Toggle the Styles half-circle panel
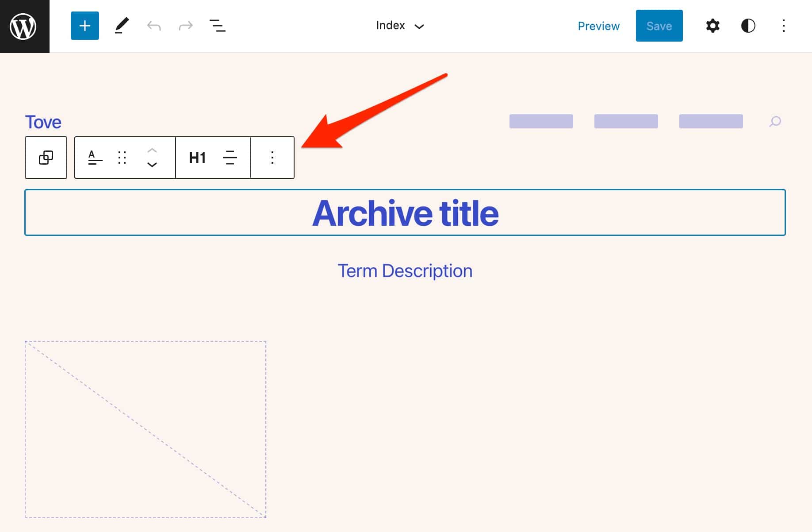The image size is (812, 532). tap(748, 26)
